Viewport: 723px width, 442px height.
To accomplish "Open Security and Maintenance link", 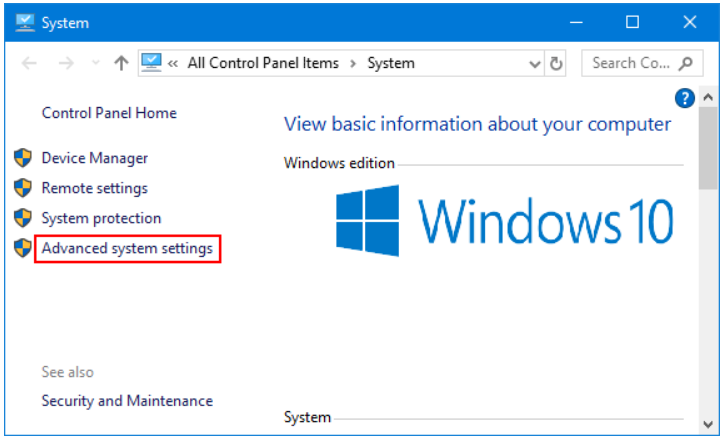I will (127, 401).
